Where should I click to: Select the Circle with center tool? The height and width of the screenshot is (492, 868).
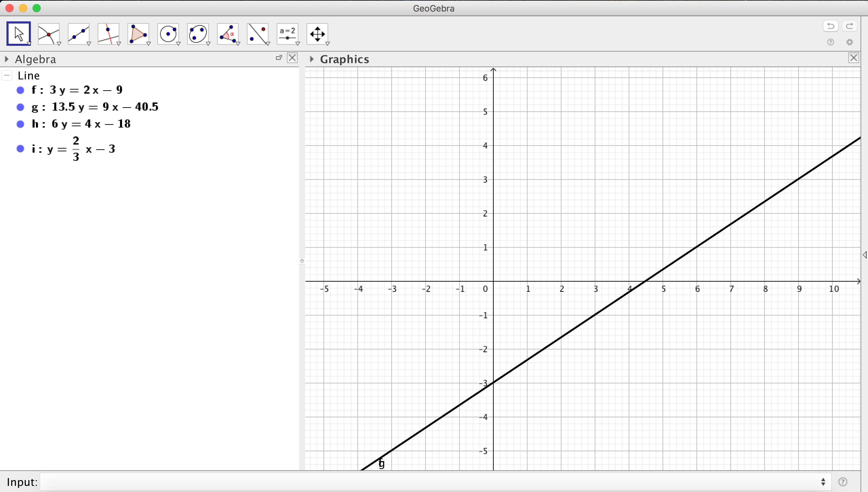coord(168,34)
